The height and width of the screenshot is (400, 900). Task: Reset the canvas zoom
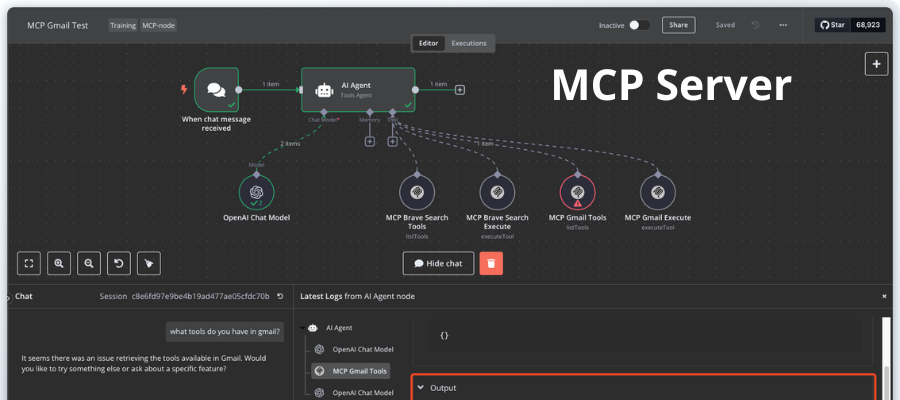[x=119, y=263]
